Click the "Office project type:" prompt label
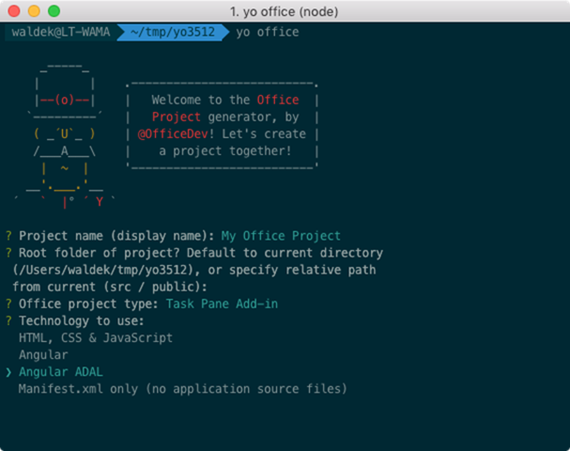The height and width of the screenshot is (451, 570). (x=88, y=304)
